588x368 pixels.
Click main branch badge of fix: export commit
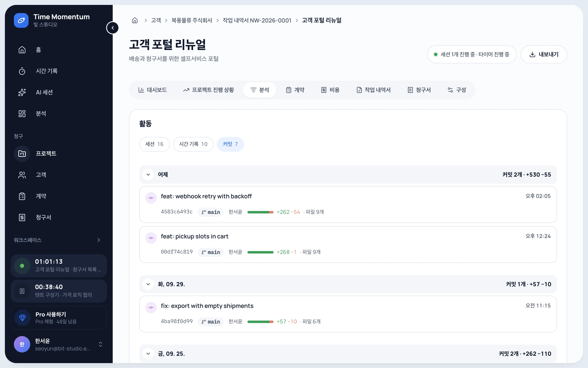(x=211, y=322)
